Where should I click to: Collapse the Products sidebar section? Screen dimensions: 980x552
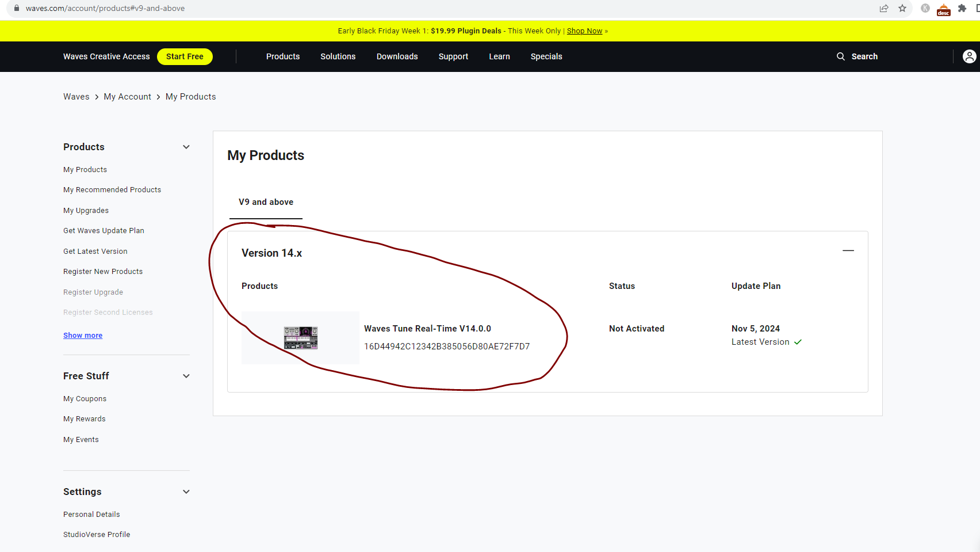click(x=186, y=147)
